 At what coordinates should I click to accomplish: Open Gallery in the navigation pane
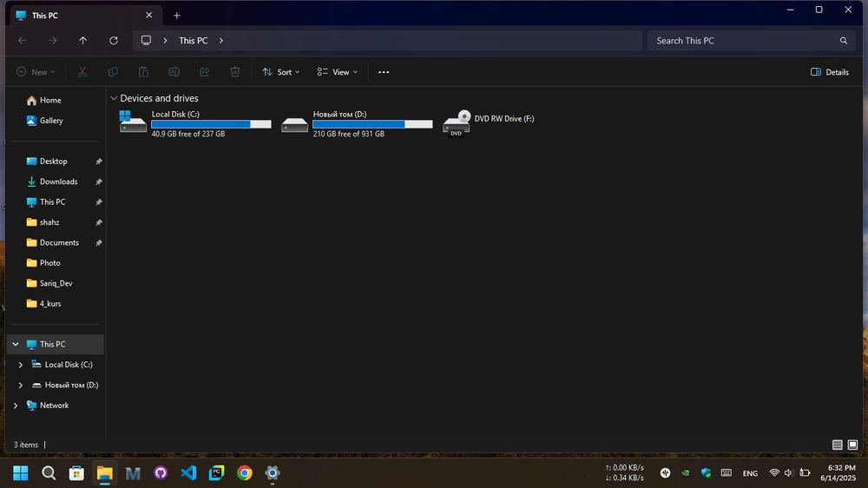45,120
